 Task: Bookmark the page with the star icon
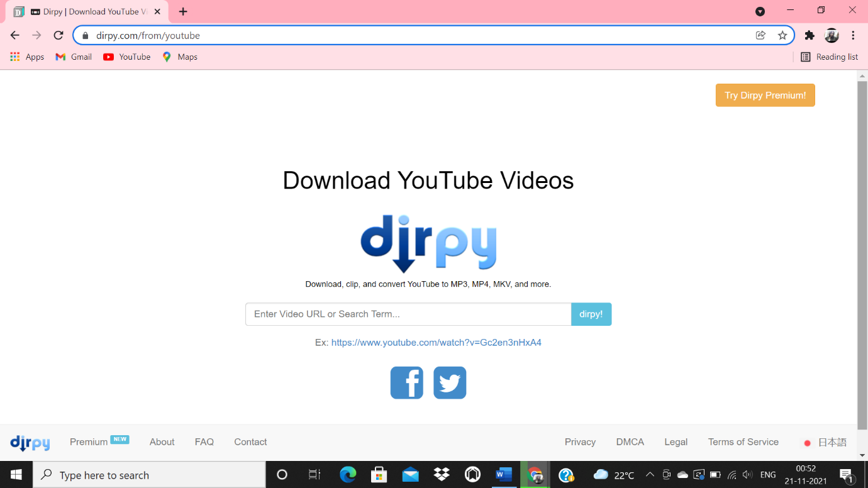pyautogui.click(x=782, y=35)
